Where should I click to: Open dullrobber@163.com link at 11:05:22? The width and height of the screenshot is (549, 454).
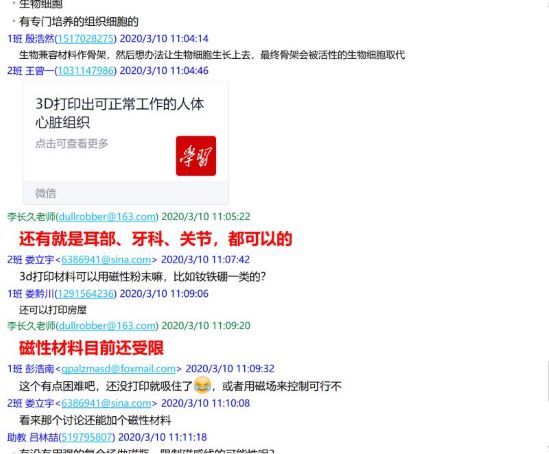pyautogui.click(x=107, y=217)
